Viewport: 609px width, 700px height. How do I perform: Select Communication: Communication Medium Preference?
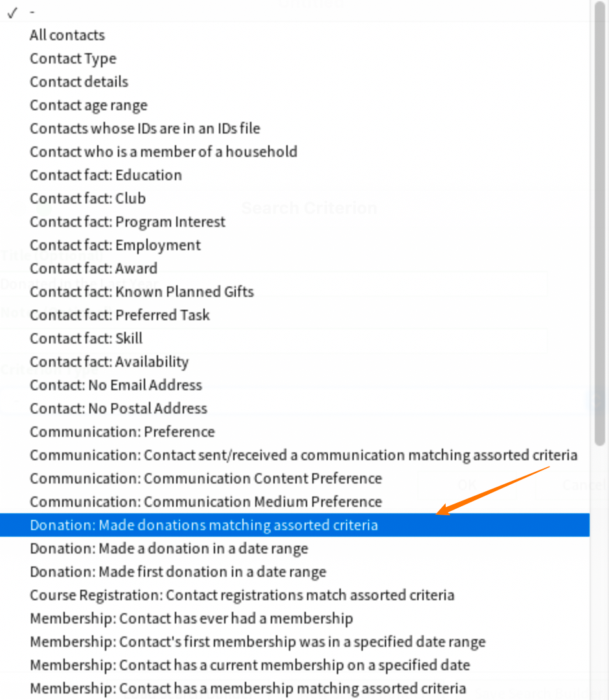point(295,502)
